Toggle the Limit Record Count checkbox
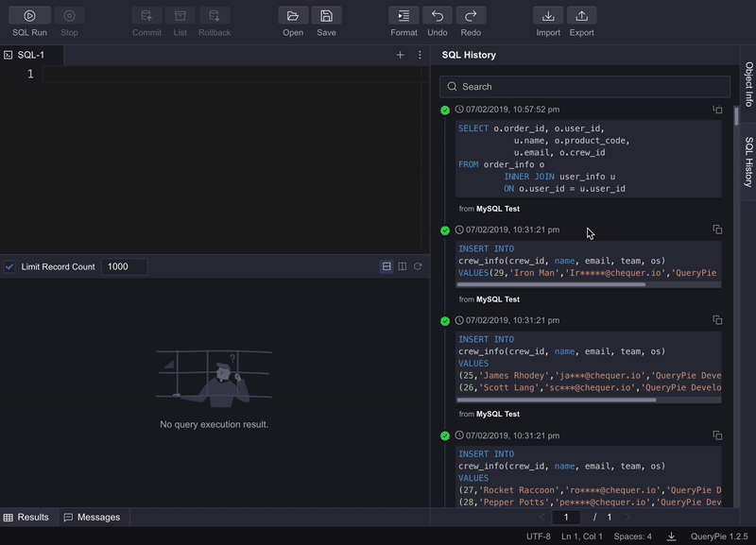The width and height of the screenshot is (756, 545). click(11, 266)
